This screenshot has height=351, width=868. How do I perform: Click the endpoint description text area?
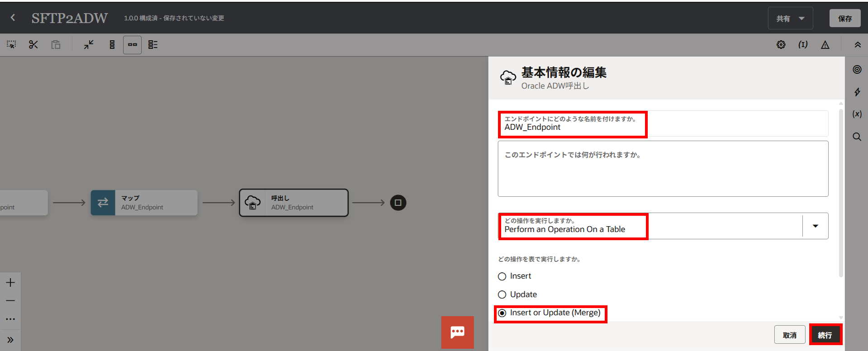pyautogui.click(x=663, y=169)
